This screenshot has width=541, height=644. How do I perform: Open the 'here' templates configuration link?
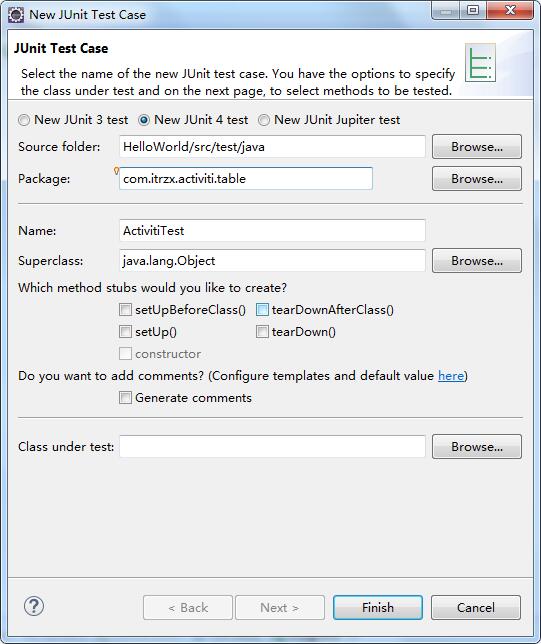coord(451,376)
